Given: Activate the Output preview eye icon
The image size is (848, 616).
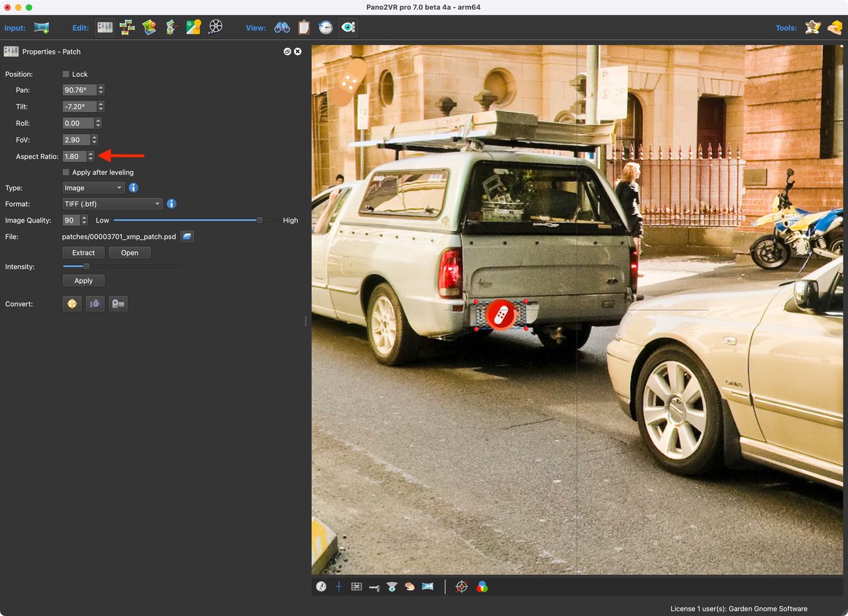Looking at the screenshot, I should point(347,27).
